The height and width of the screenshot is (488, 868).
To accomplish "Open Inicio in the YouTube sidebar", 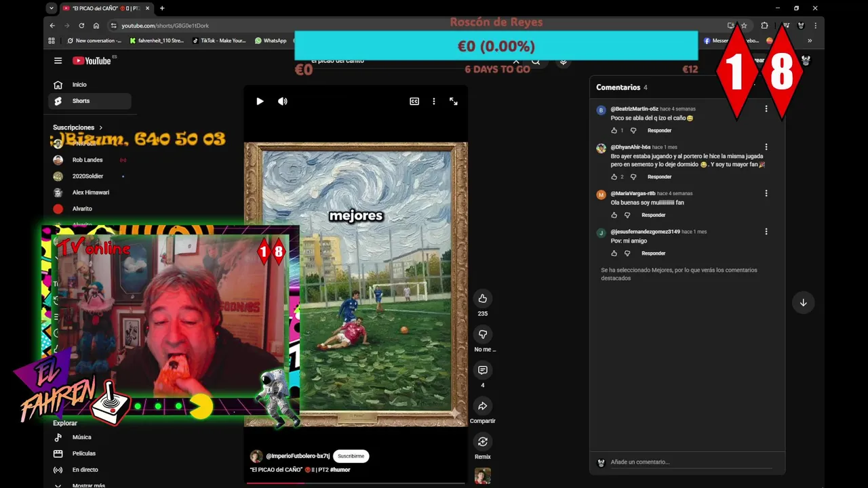I will point(90,85).
